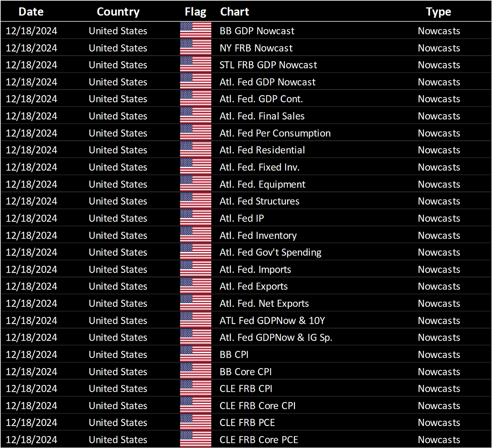Screen dimensions: 493x448
Task: Click the date in BB GDP Nowcast row
Action: pos(31,31)
